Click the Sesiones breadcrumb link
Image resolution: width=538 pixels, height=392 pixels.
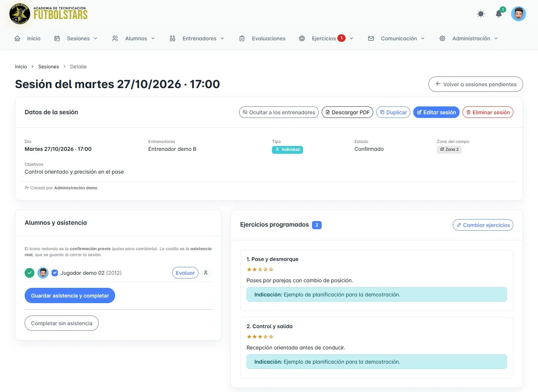(49, 67)
